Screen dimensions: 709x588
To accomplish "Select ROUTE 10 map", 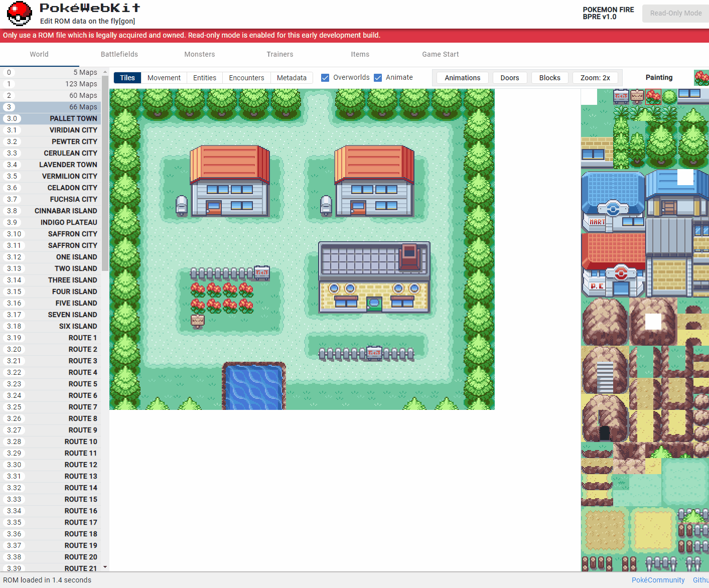I will click(51, 442).
